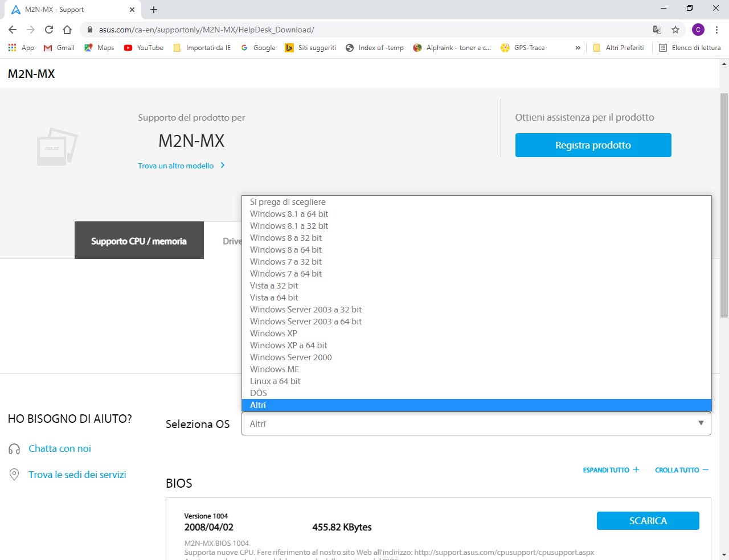Open the Gmail bookmark

[59, 48]
